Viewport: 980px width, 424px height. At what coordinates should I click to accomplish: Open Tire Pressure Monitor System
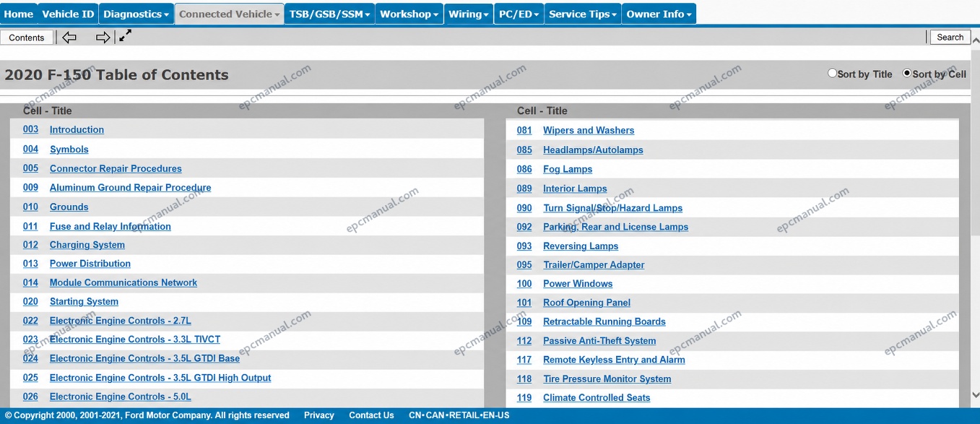(x=607, y=379)
